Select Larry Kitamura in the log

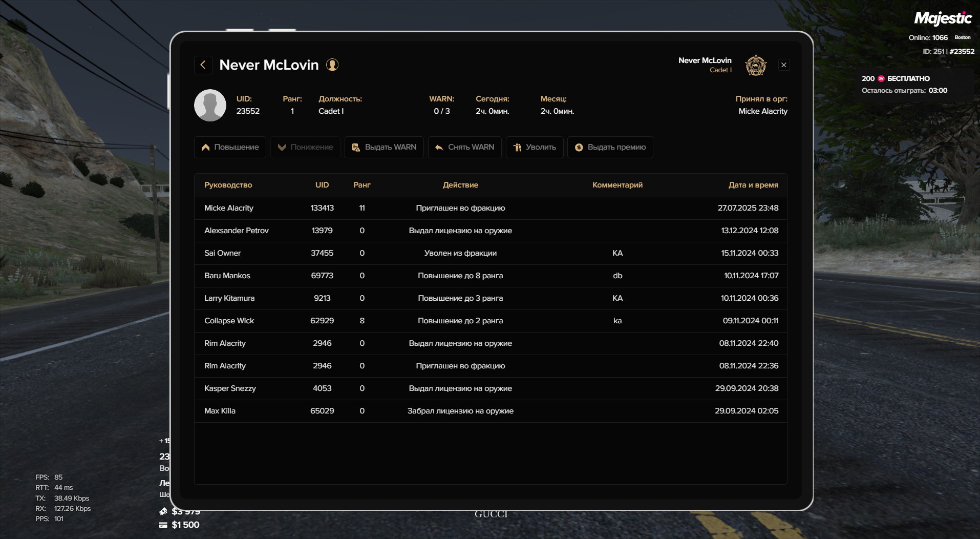click(229, 298)
